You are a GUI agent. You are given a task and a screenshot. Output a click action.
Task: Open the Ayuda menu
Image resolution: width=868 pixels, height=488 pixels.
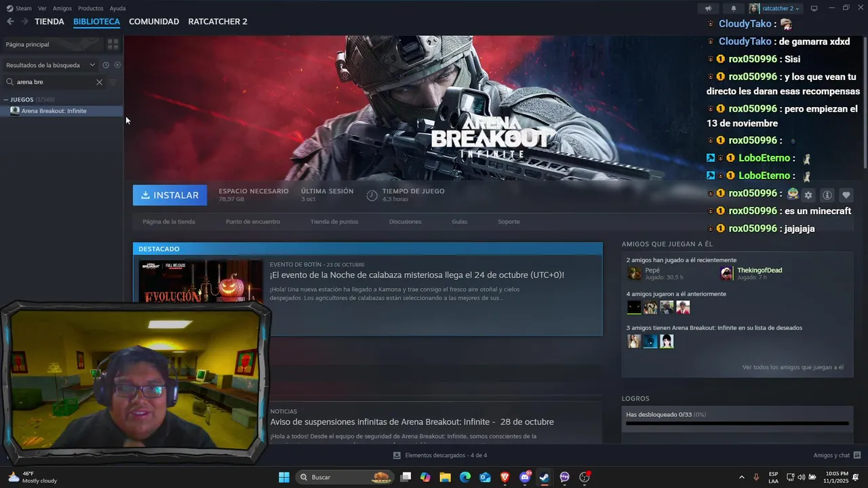[117, 8]
